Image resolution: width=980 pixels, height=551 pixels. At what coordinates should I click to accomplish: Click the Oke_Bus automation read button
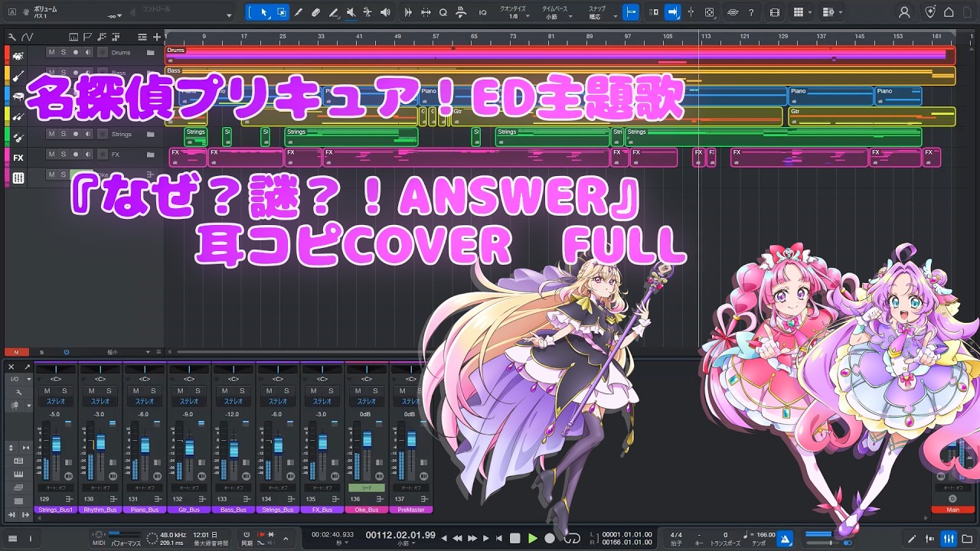coord(366,487)
